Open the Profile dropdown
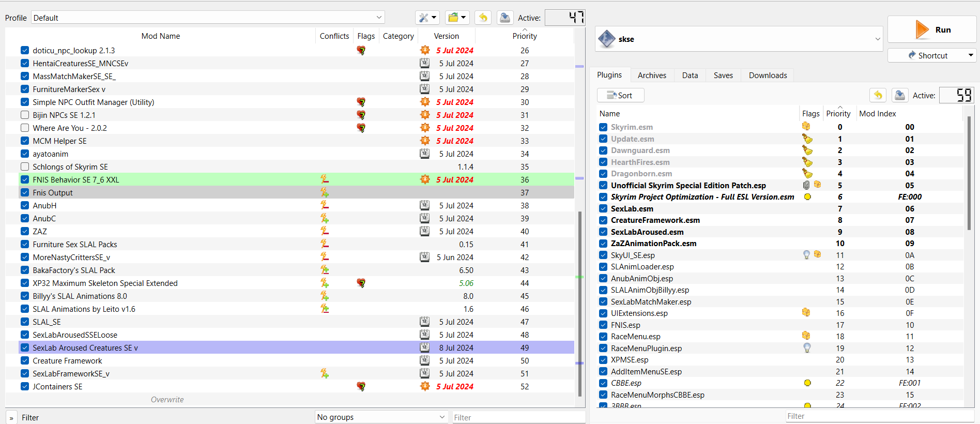Screen dimensions: 980x424 point(208,18)
